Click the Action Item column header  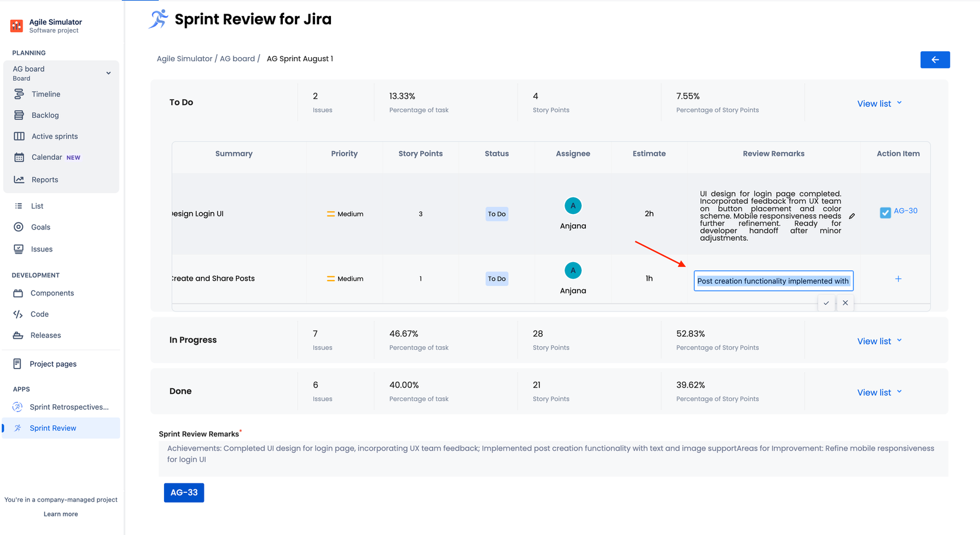(x=898, y=153)
